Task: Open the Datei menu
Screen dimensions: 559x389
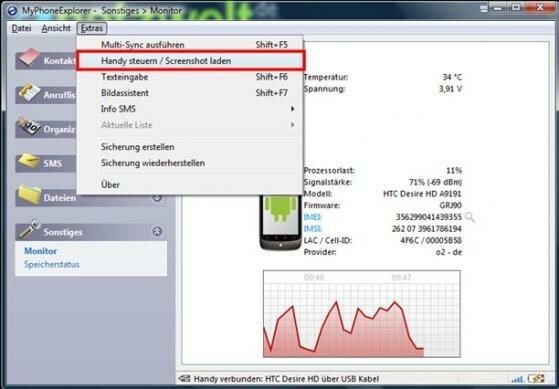Action: 21,28
